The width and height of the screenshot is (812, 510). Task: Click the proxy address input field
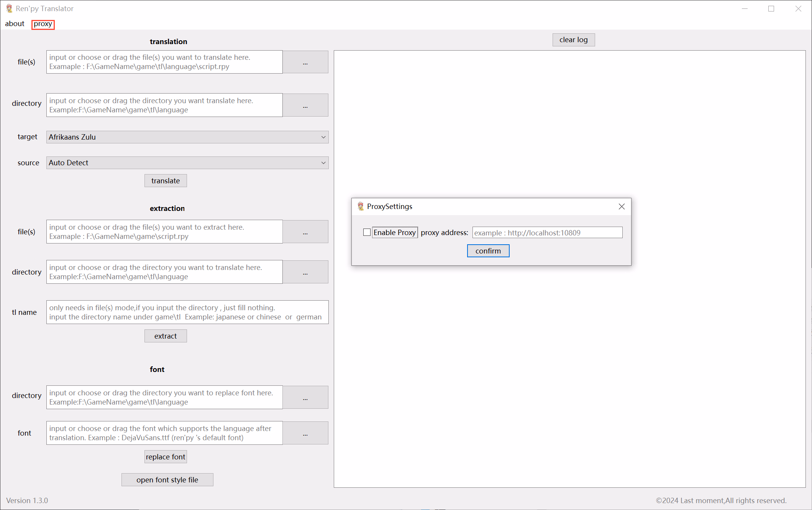point(547,232)
